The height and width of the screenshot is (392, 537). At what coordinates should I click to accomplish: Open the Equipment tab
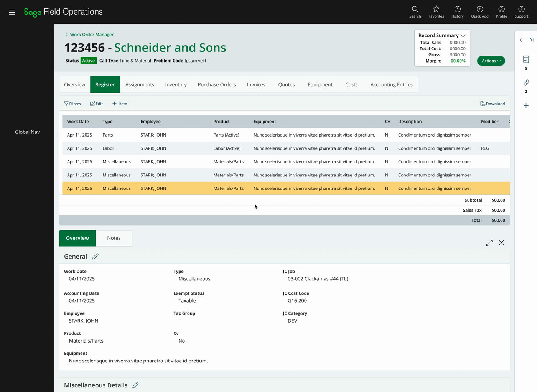click(x=320, y=84)
